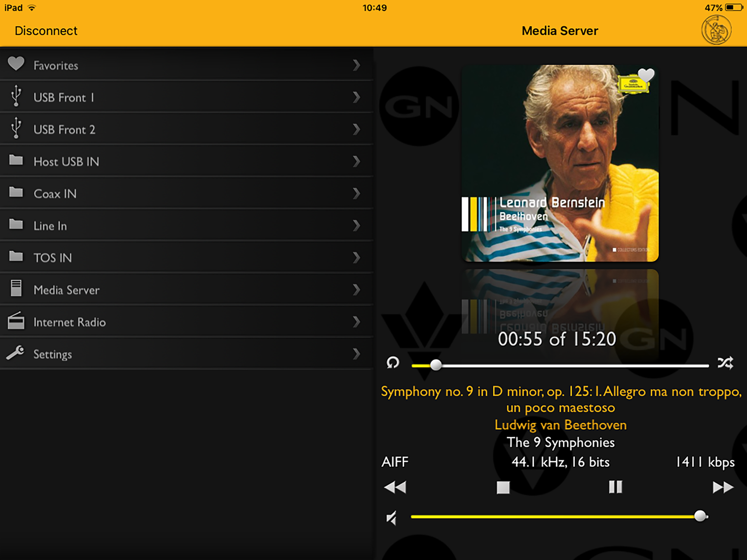Expand USB Front 1 with its chevron
This screenshot has width=747, height=560.
coord(356,97)
